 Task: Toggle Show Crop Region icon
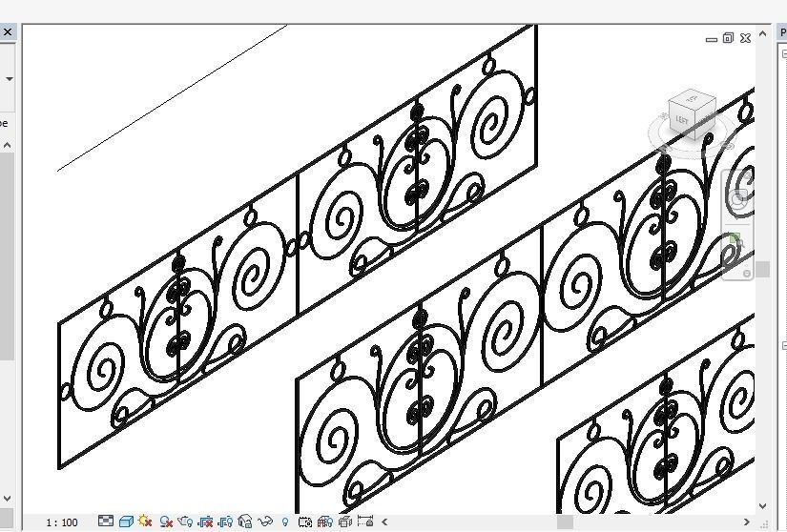(225, 522)
